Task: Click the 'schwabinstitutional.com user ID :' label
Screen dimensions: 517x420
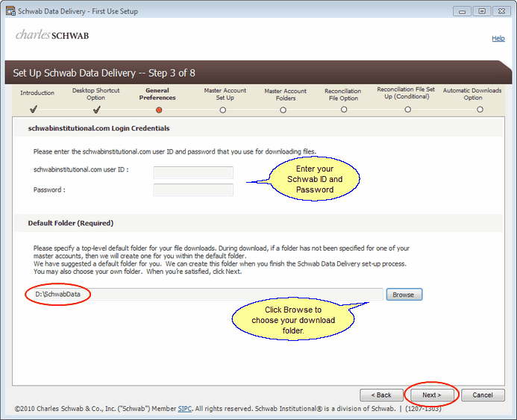Action: 81,169
